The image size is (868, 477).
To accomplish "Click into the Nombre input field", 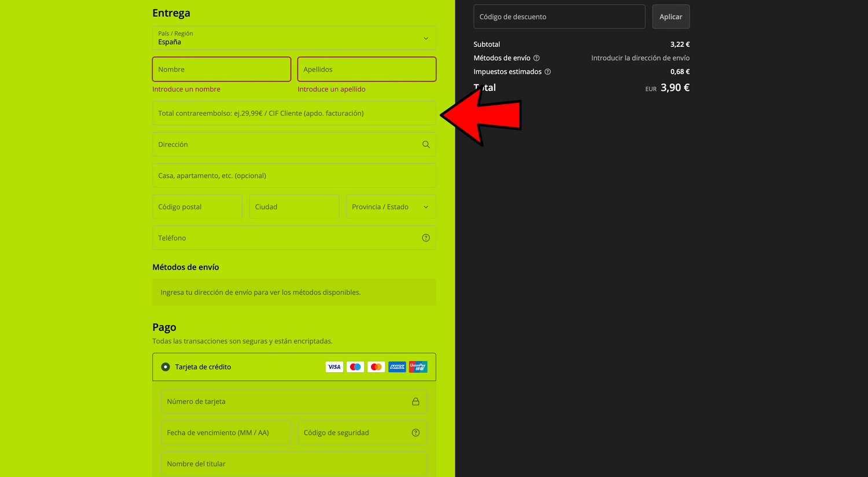I will point(221,69).
